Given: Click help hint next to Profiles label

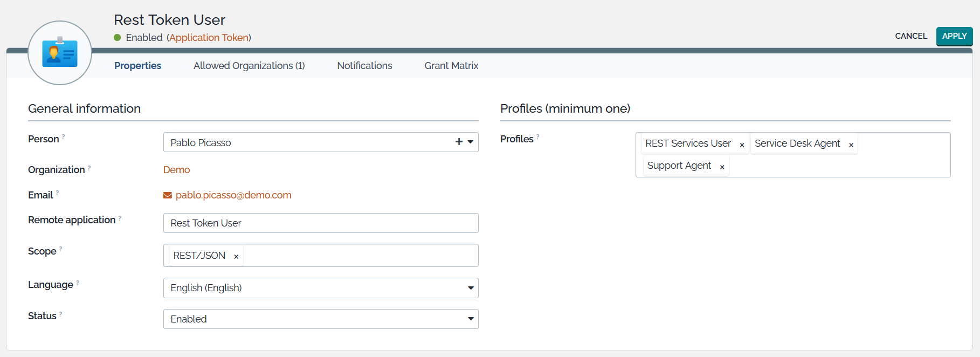Looking at the screenshot, I should pyautogui.click(x=537, y=137).
